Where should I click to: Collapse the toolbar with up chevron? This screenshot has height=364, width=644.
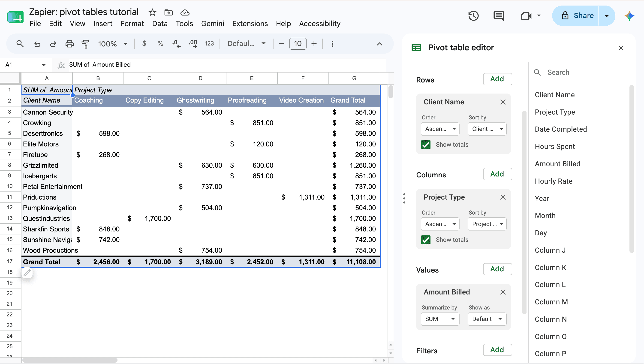coord(379,44)
